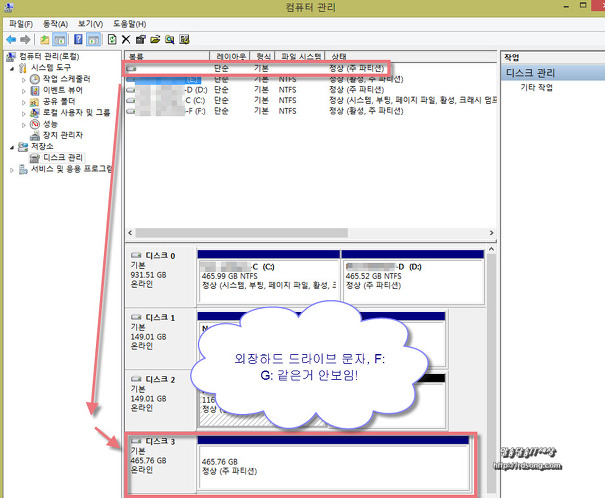Collapse the 시스템 도구 tree node
The width and height of the screenshot is (605, 498).
[11, 67]
